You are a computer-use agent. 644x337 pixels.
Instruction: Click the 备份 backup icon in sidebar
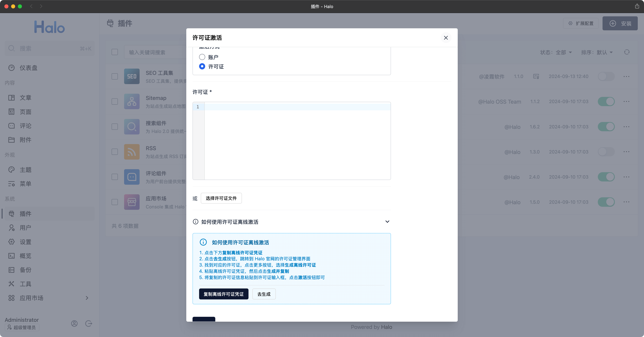[11, 270]
